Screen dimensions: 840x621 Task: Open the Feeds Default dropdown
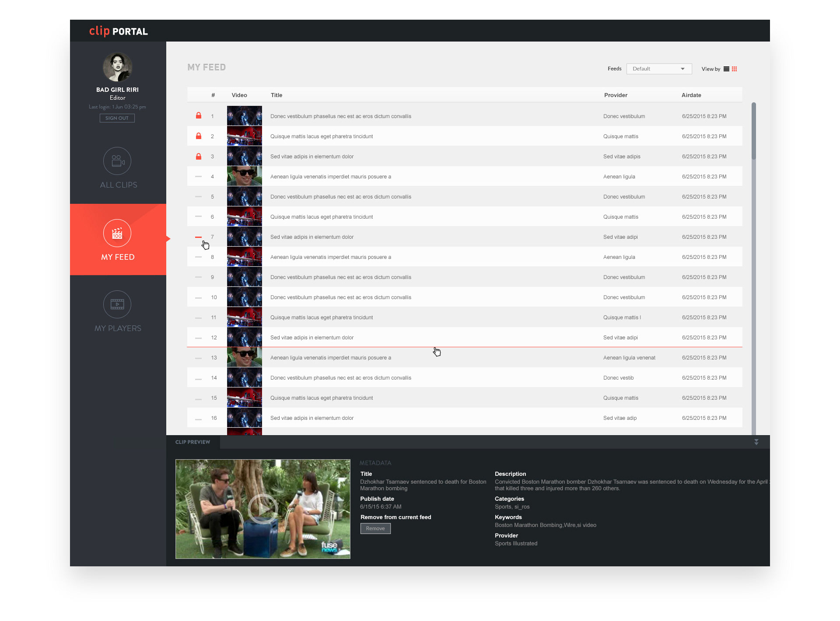click(659, 69)
